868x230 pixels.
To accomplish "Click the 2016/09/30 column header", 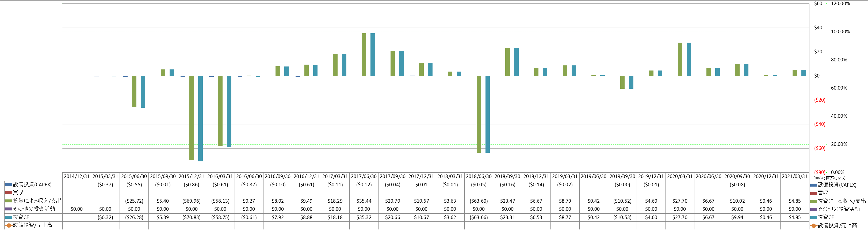I will coord(278,176).
